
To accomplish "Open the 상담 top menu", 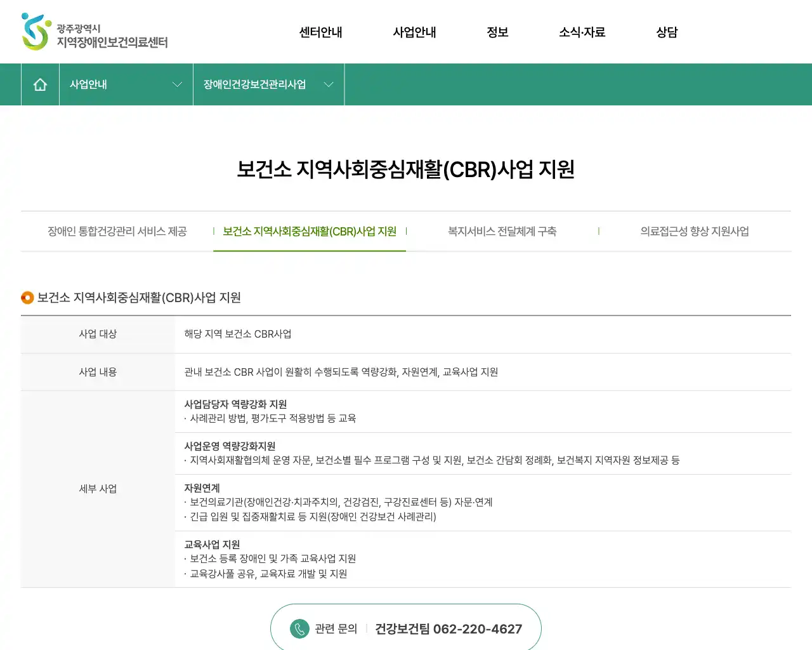I will pos(667,32).
